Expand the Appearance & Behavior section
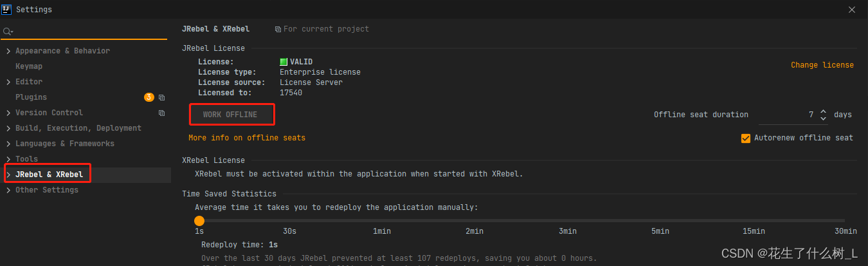This screenshot has width=868, height=266. (x=8, y=51)
